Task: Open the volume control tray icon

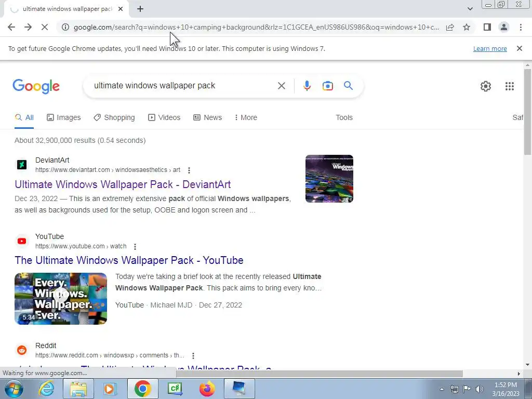Action: 479,389
